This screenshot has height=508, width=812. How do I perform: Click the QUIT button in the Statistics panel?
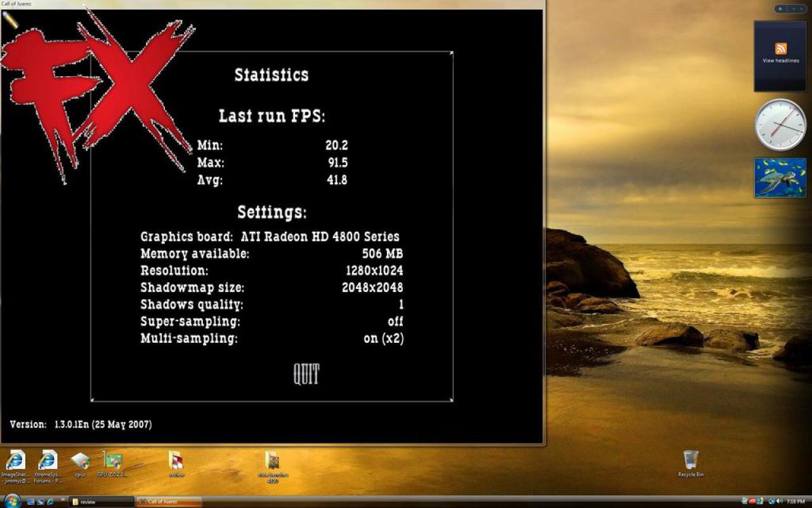coord(306,374)
